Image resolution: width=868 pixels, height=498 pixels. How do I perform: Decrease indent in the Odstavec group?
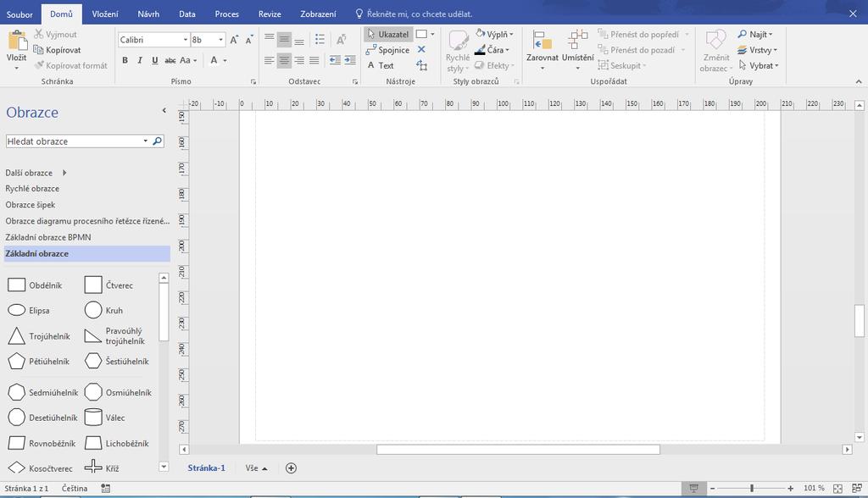pos(335,60)
